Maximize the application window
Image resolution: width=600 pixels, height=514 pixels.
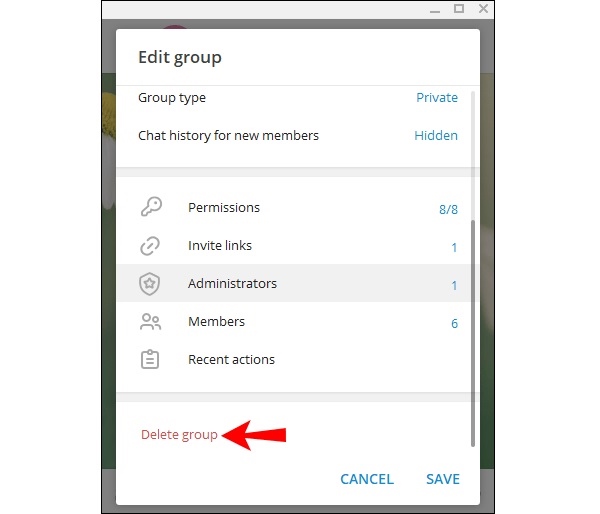pos(459,9)
